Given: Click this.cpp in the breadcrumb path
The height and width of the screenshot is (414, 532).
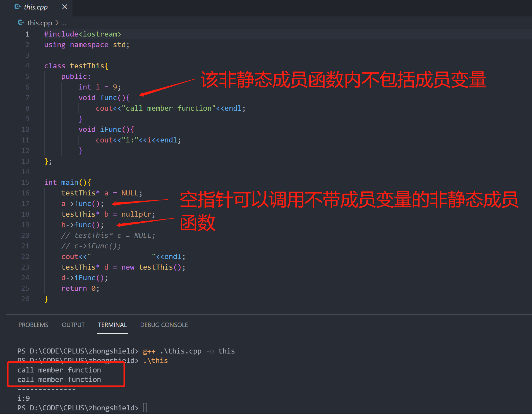Looking at the screenshot, I should (x=40, y=23).
